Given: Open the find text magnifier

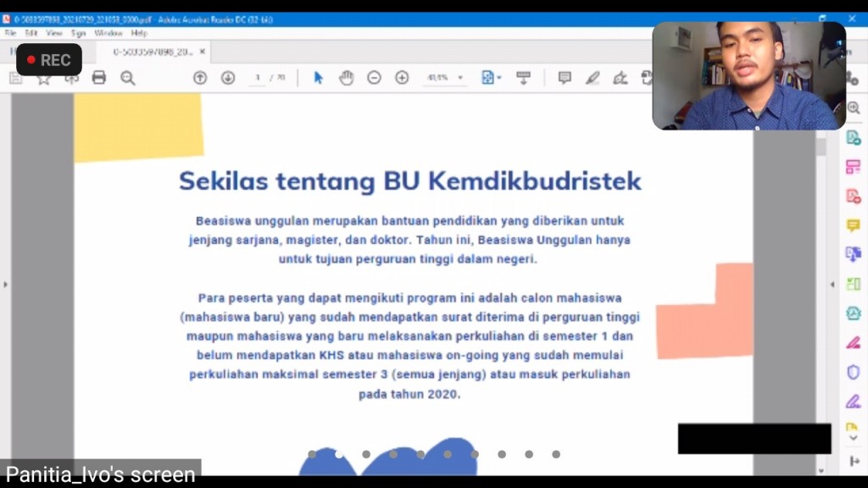Looking at the screenshot, I should [128, 78].
